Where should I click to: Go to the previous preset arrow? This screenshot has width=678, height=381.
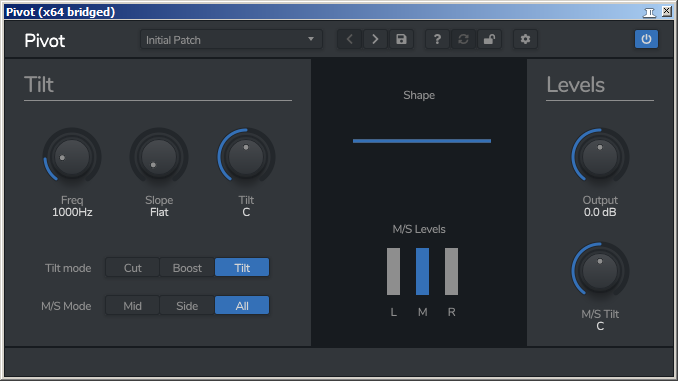pos(349,39)
